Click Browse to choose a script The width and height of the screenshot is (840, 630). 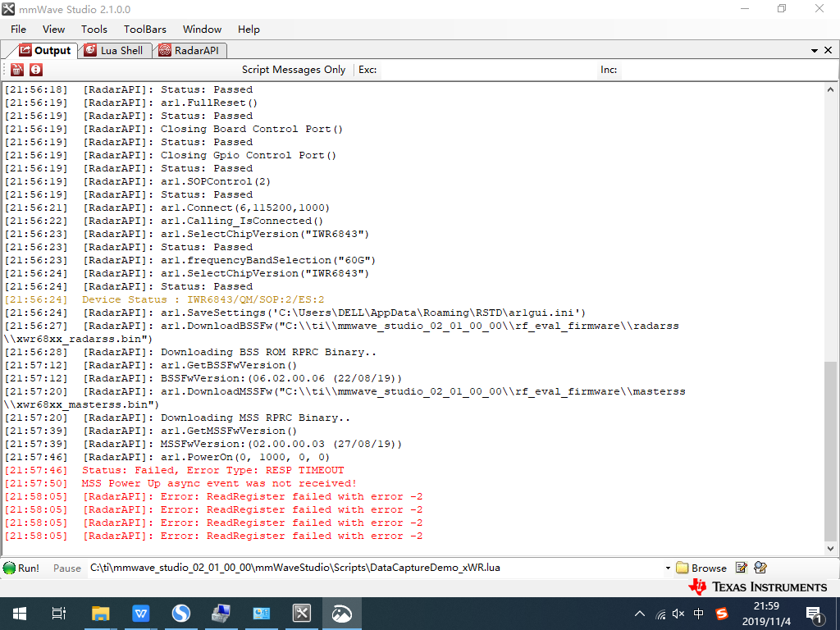[x=702, y=568]
